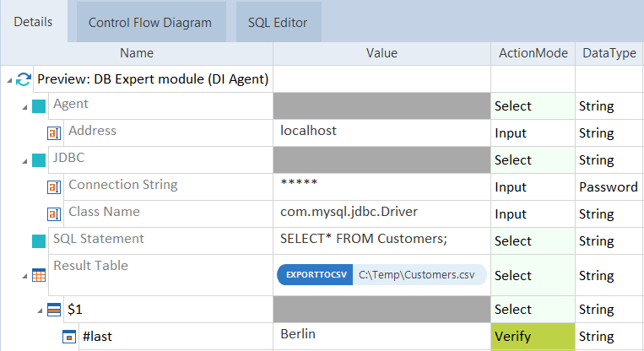Click the Connection String attribute icon
This screenshot has width=644, height=351.
click(x=54, y=187)
